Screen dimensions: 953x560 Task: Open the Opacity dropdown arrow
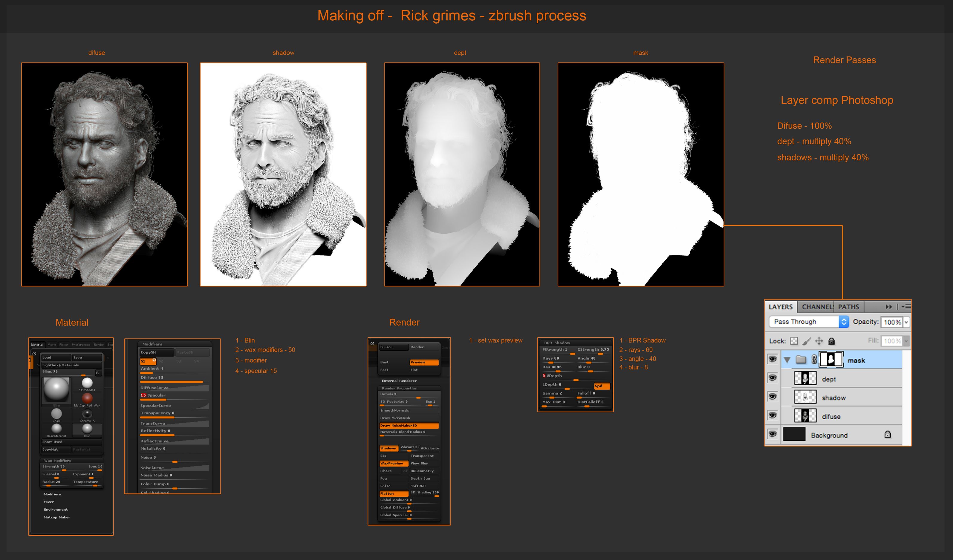906,322
